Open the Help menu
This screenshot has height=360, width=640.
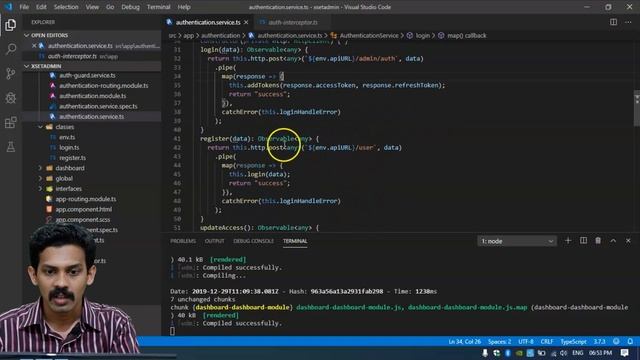[x=184, y=7]
